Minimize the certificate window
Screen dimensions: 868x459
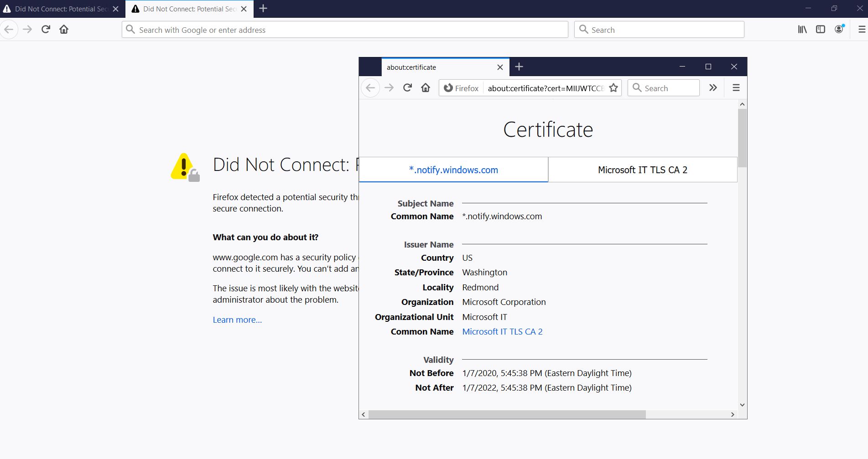click(682, 67)
